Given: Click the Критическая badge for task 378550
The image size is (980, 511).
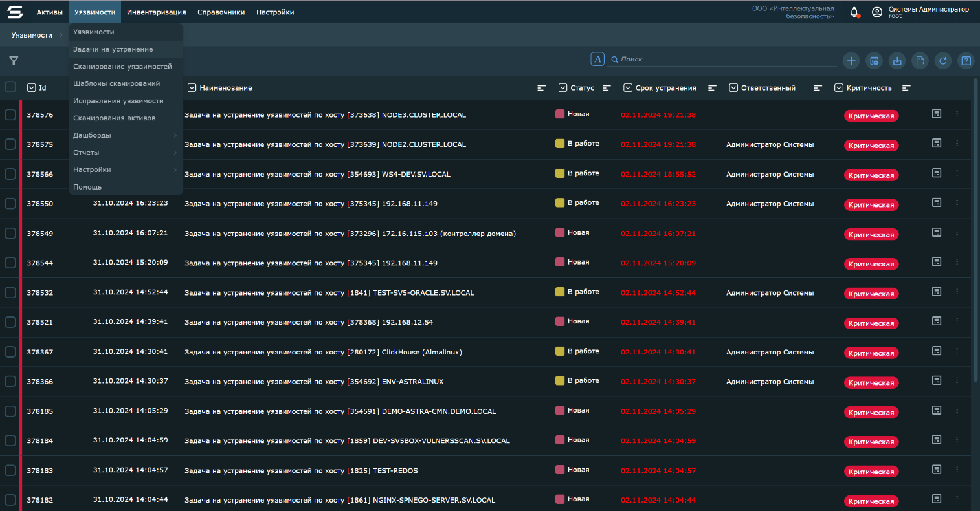Looking at the screenshot, I should tap(871, 205).
